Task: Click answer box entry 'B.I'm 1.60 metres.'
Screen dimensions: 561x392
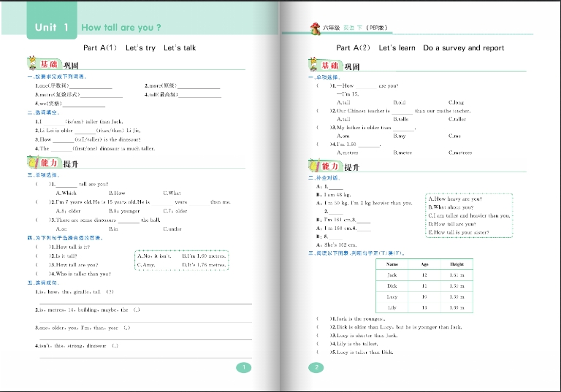Action: coord(204,256)
